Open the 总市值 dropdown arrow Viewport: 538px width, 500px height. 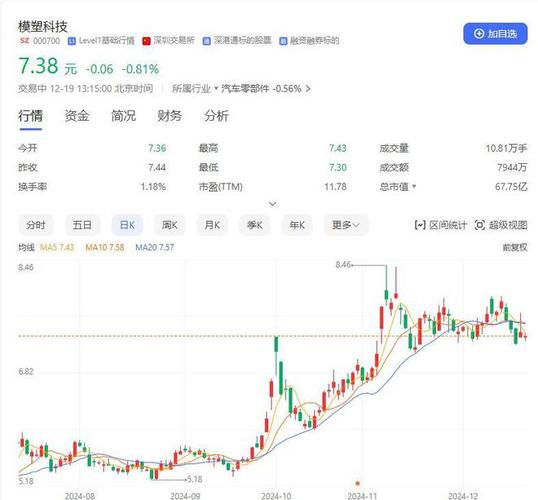414,186
